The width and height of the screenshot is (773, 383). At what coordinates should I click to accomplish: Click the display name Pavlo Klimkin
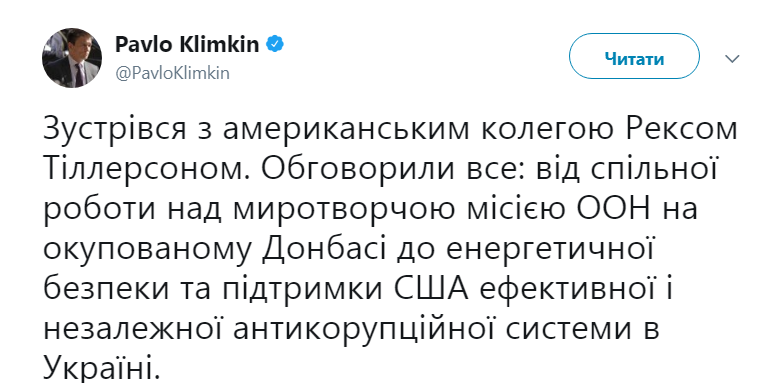187,45
